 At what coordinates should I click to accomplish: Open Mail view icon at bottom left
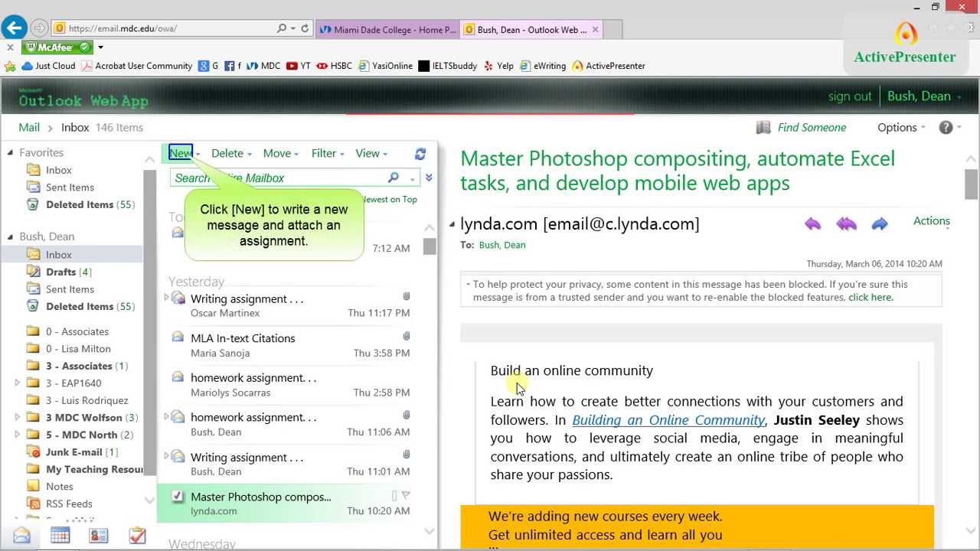[21, 536]
